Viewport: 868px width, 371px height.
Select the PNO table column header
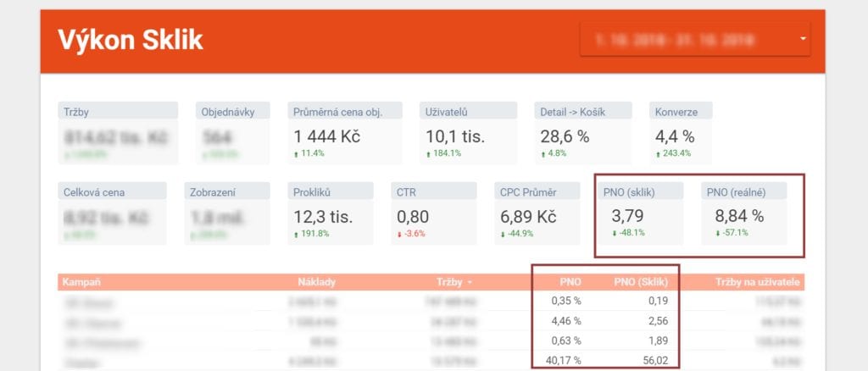click(x=570, y=282)
